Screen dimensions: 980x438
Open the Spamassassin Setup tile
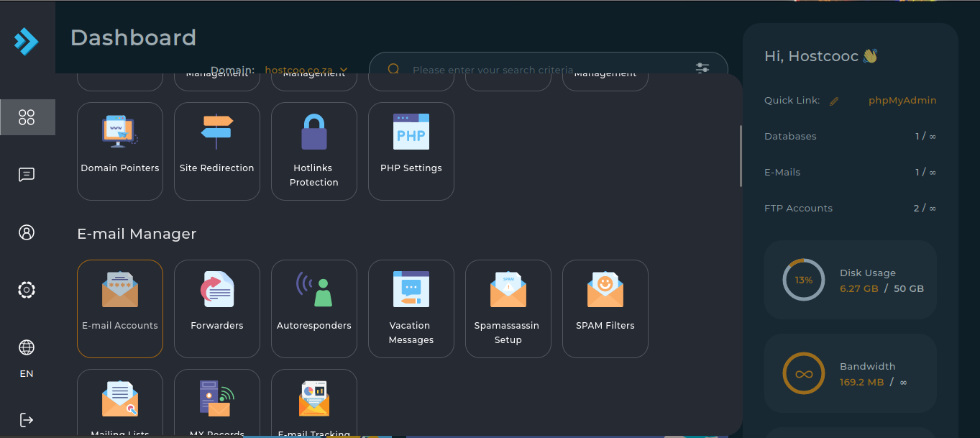click(508, 309)
